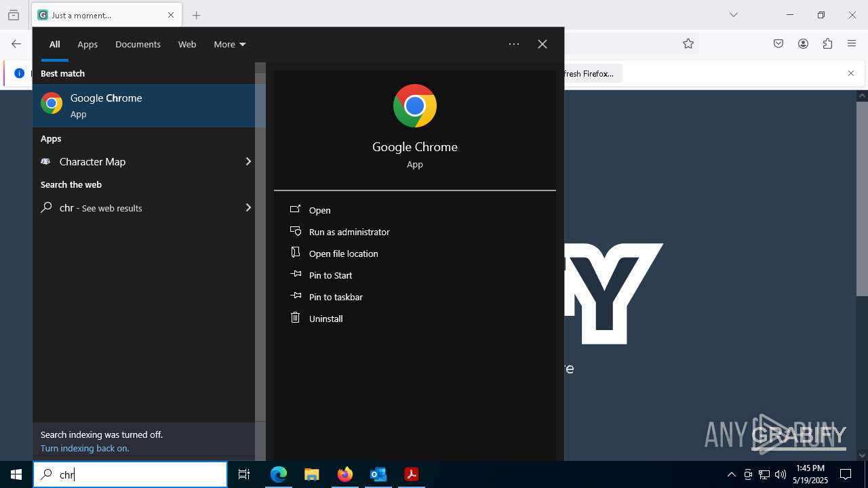Switch to the Web search tab
The width and height of the screenshot is (868, 488).
(187, 44)
